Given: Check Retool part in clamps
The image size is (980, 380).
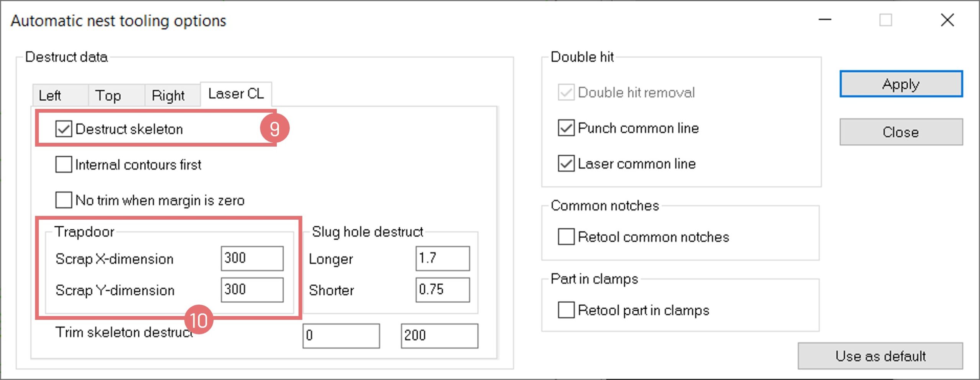Looking at the screenshot, I should click(x=566, y=310).
